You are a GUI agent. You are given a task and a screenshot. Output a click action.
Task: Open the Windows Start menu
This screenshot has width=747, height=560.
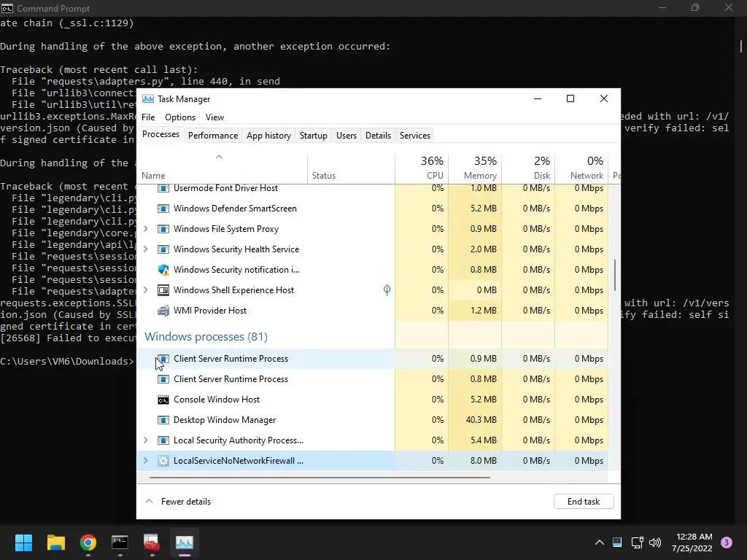tap(23, 542)
